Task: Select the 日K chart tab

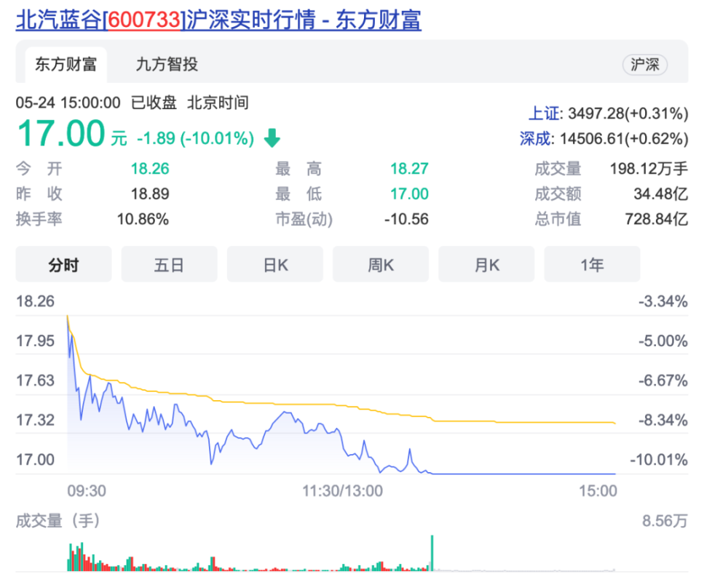Action: point(275,265)
